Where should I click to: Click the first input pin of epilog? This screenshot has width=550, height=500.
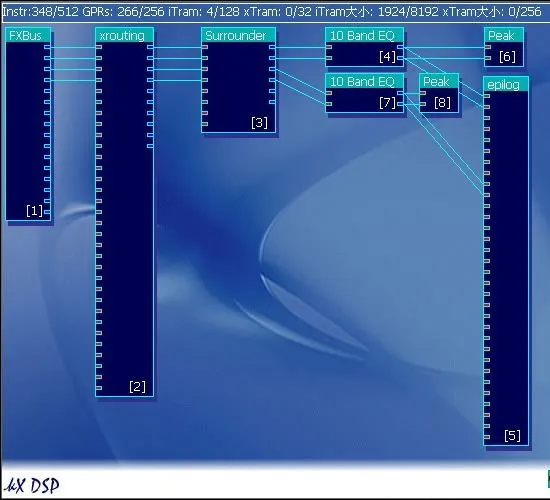[x=487, y=96]
